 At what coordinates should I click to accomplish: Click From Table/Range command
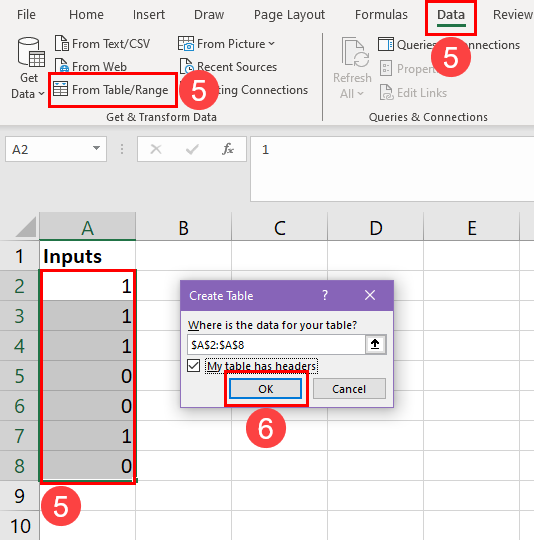click(111, 90)
